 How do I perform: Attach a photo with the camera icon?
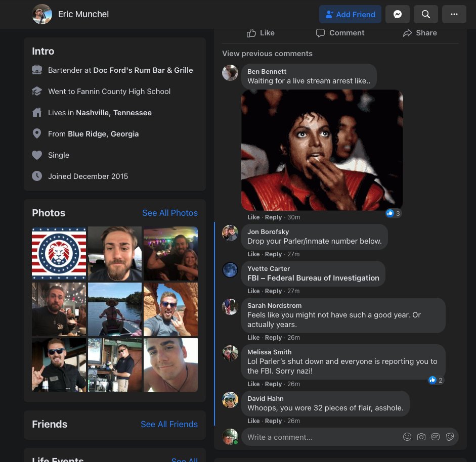point(421,437)
